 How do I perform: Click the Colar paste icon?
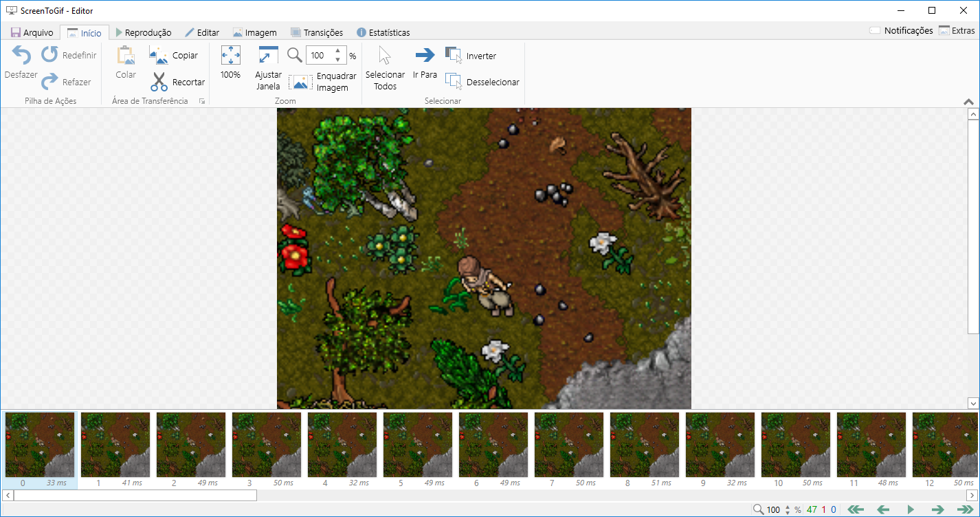[126, 56]
